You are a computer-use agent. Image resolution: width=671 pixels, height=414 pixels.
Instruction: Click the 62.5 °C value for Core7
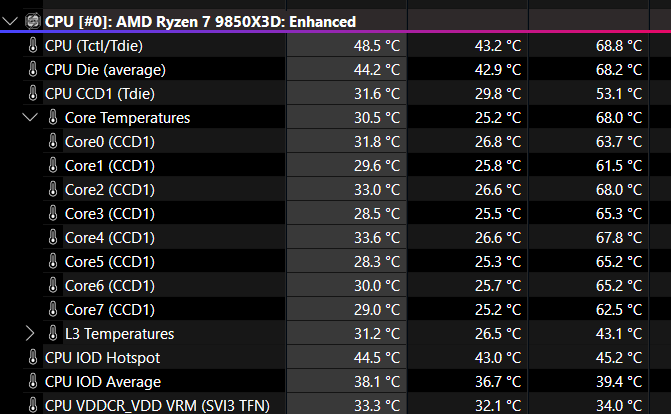[x=619, y=310]
